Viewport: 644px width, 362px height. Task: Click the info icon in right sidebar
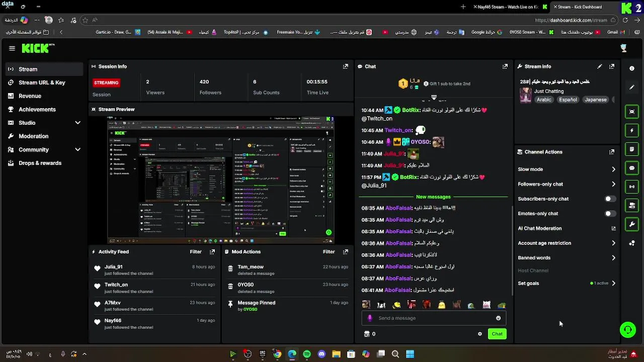(632, 68)
